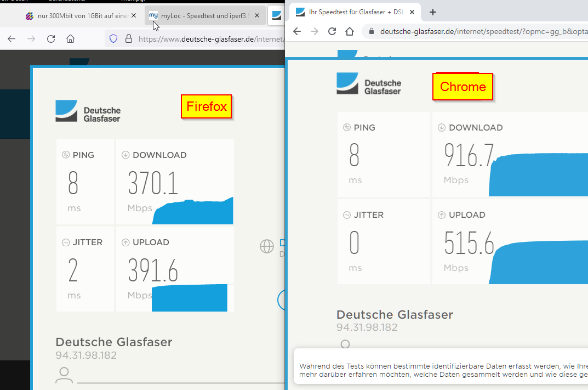Click globe server icon in Firefox speedtest
Viewport: 588px width, 390px height.
coord(267,246)
